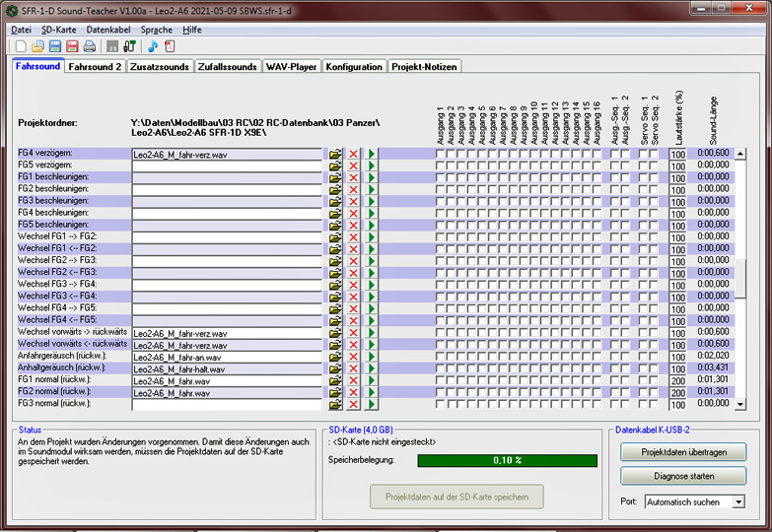Toggle Servo Seq. 1 for FG1 normal (rückw.)
This screenshot has width=772, height=532.
643,380
